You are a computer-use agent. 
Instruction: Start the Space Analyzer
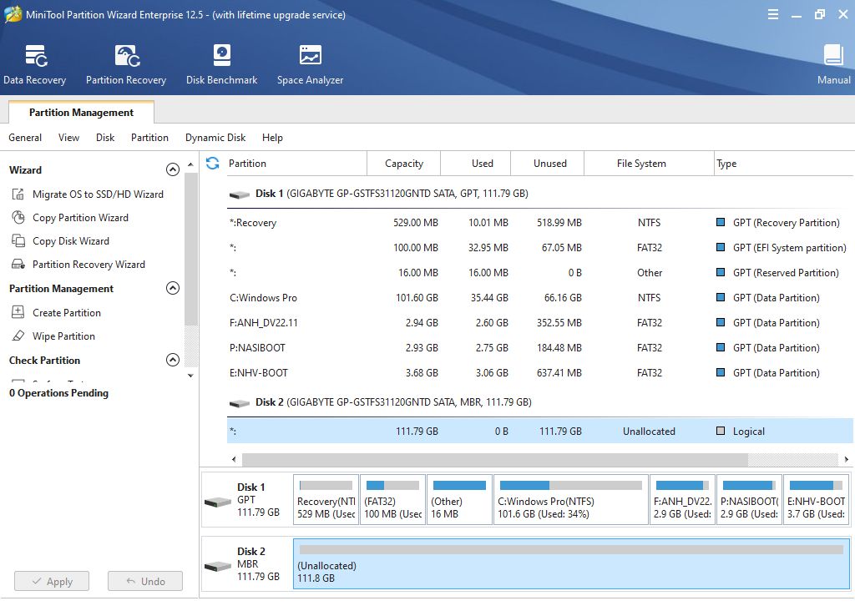pyautogui.click(x=310, y=64)
